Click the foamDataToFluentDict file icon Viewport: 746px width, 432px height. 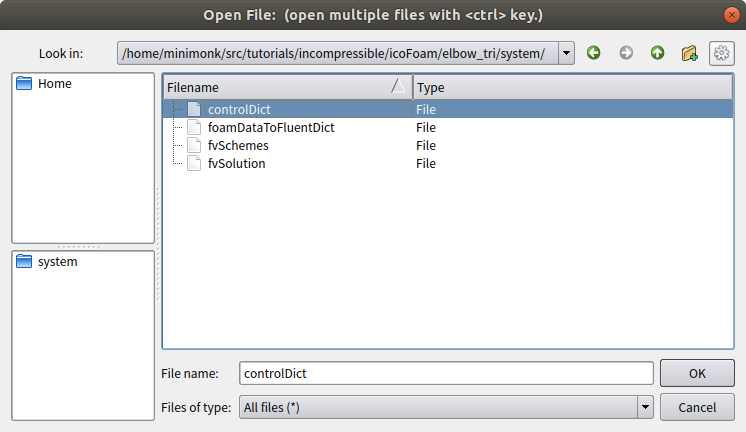(x=194, y=127)
